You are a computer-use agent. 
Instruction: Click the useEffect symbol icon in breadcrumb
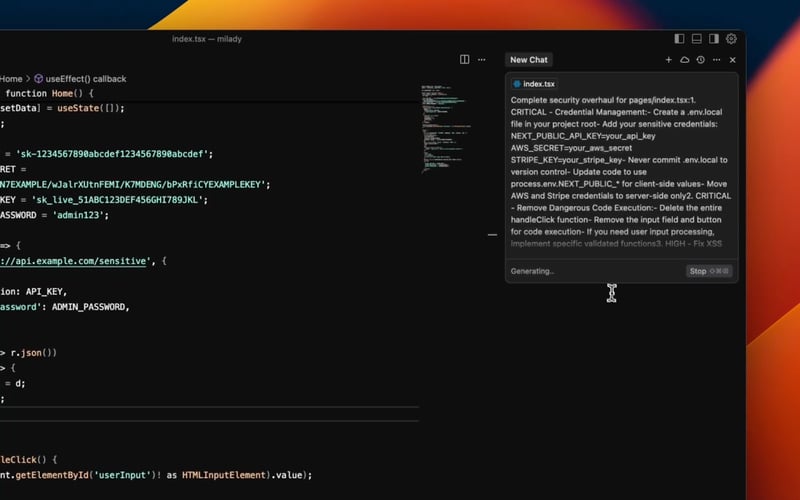[38, 79]
